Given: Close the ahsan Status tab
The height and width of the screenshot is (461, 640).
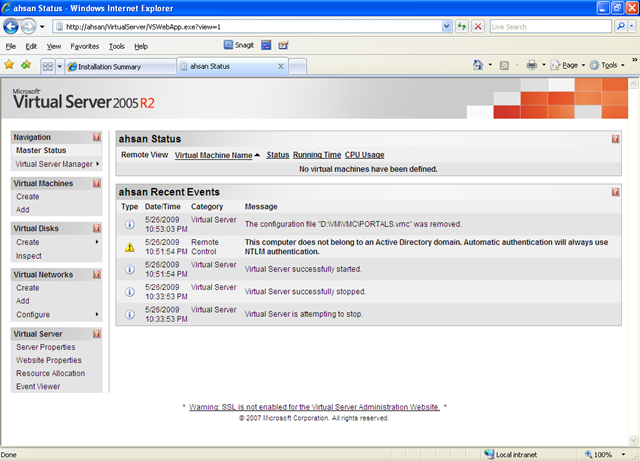Looking at the screenshot, I should tap(281, 66).
